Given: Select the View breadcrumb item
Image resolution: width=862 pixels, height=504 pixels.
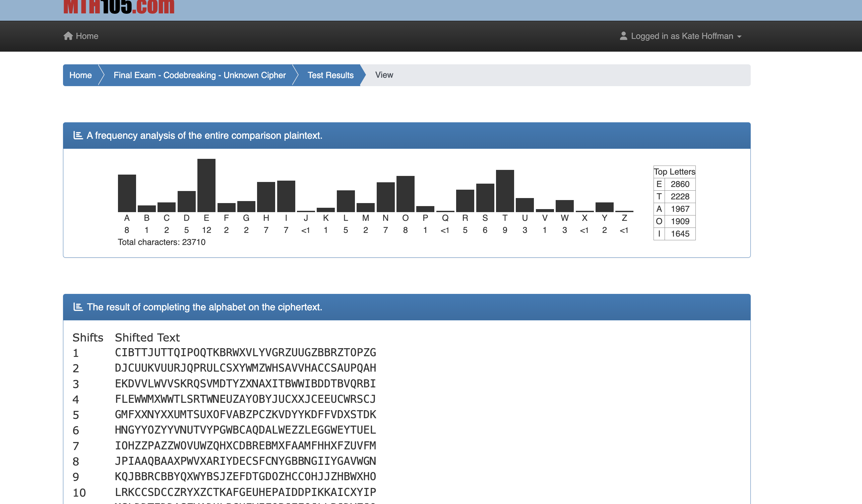Looking at the screenshot, I should pyautogui.click(x=384, y=75).
